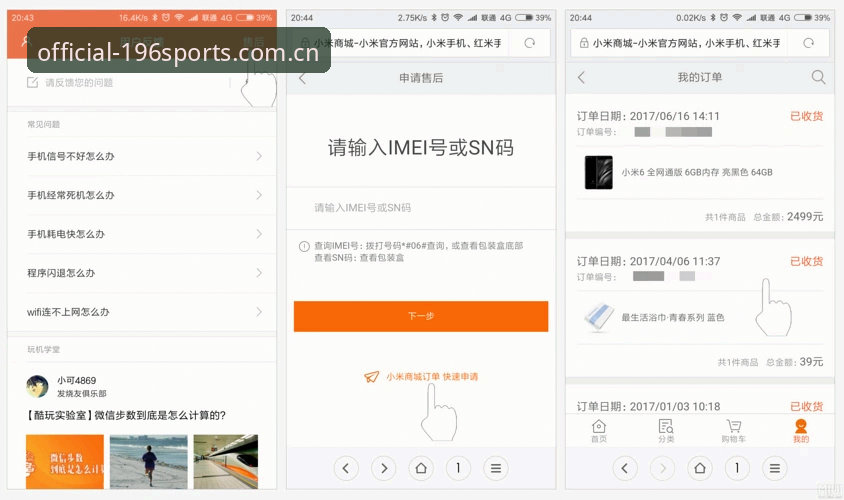844x500 pixels.
Task: Click '小米商城订单 快速申请' link
Action: click(x=432, y=377)
